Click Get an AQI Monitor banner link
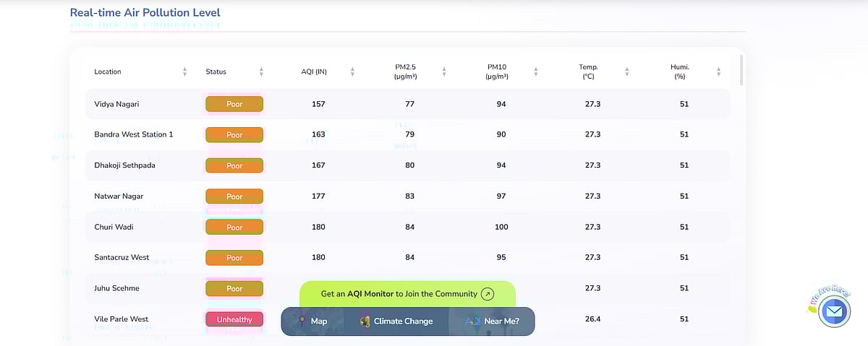The image size is (868, 346). click(x=399, y=294)
